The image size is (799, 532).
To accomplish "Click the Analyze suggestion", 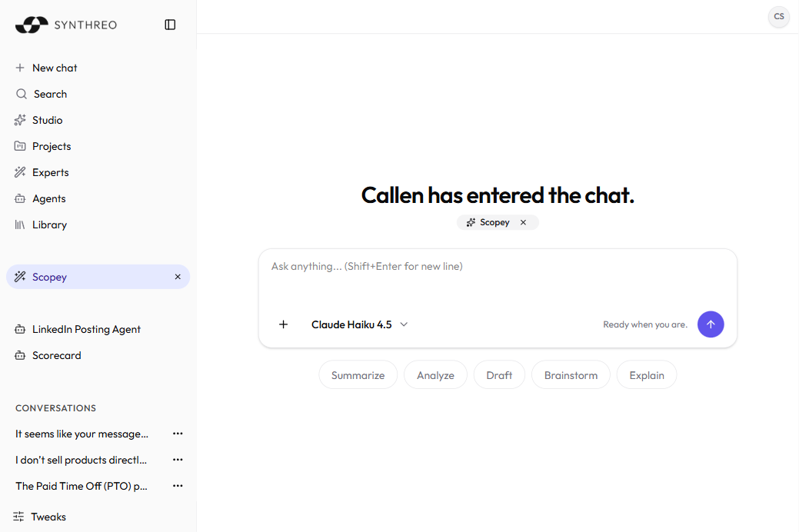I will point(436,375).
